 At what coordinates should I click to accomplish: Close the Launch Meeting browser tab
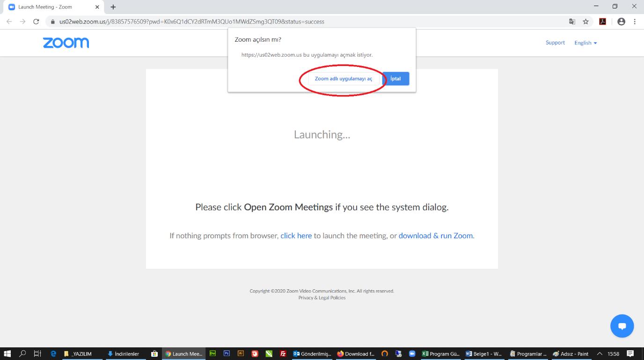97,7
